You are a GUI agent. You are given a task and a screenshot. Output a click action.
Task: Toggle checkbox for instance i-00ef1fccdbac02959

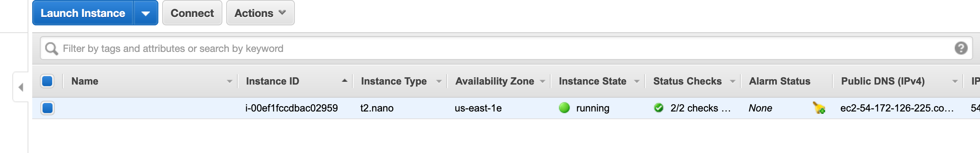(48, 108)
